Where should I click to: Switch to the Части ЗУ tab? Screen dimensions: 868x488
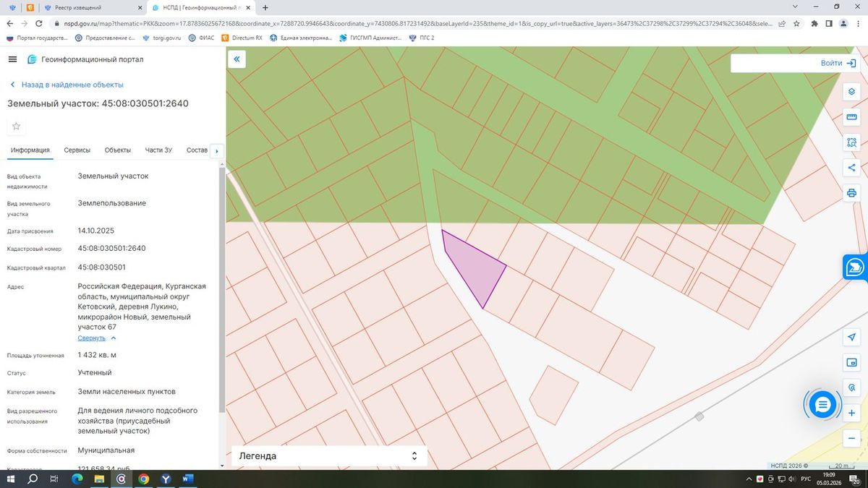(x=158, y=150)
